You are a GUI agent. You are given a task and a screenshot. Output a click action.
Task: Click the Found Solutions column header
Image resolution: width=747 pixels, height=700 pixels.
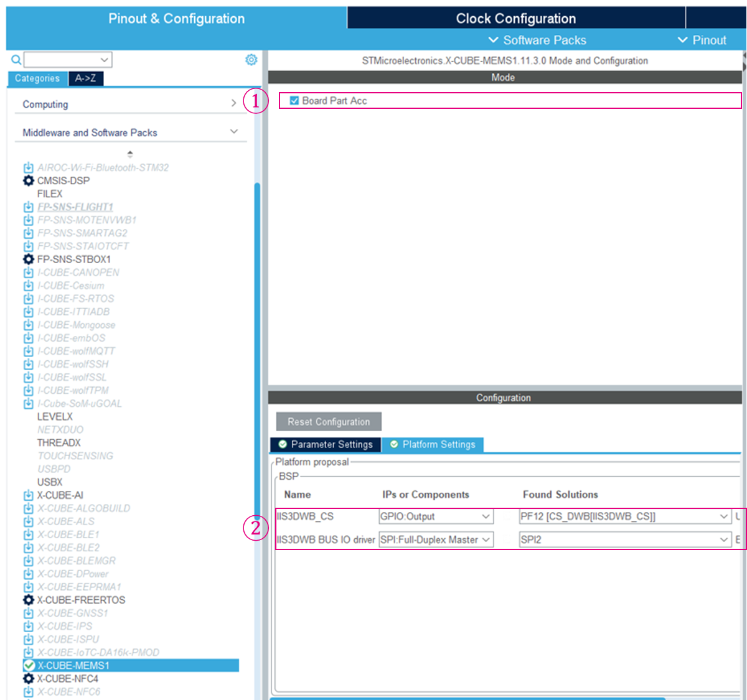pos(560,495)
